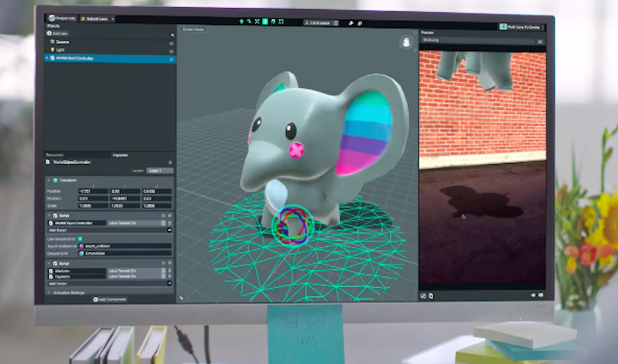
Task: Toggle visibility of the Camera object
Action: tap(171, 43)
